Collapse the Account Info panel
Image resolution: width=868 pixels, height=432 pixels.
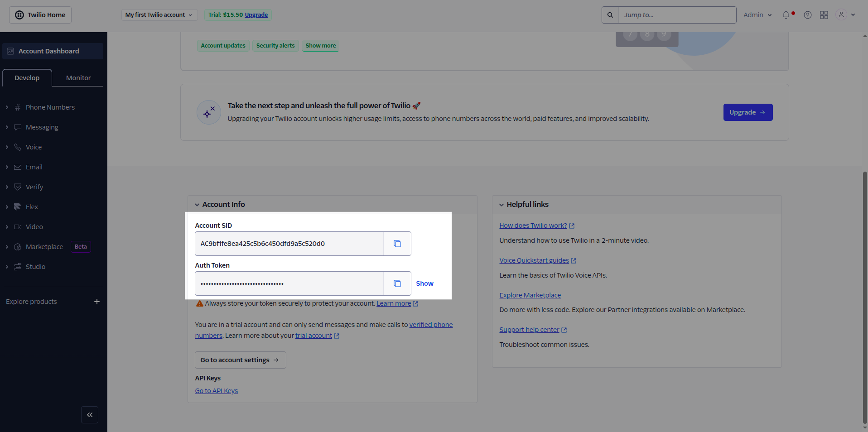point(197,205)
